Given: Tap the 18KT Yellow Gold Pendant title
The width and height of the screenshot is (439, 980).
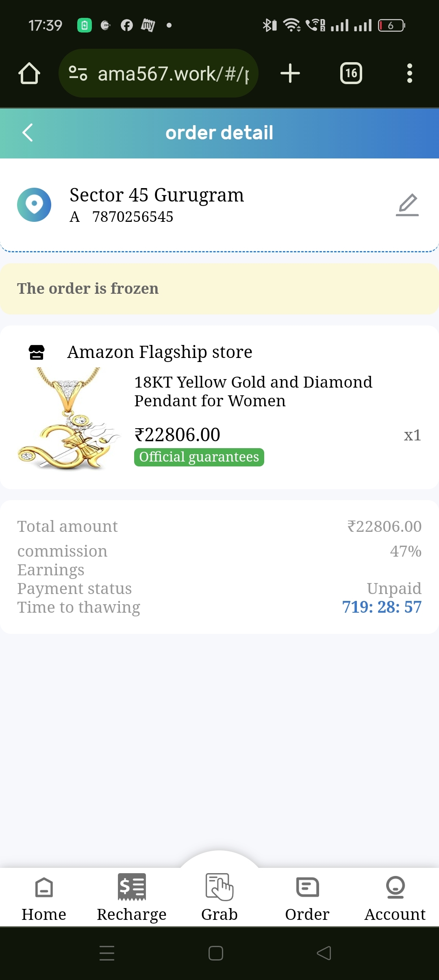Looking at the screenshot, I should pyautogui.click(x=253, y=391).
